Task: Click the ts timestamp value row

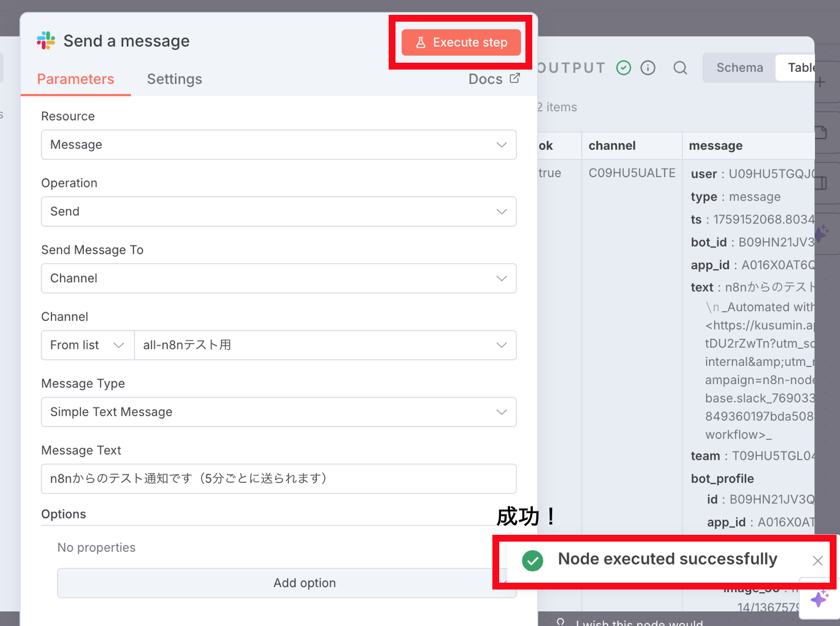Action: pyautogui.click(x=753, y=219)
